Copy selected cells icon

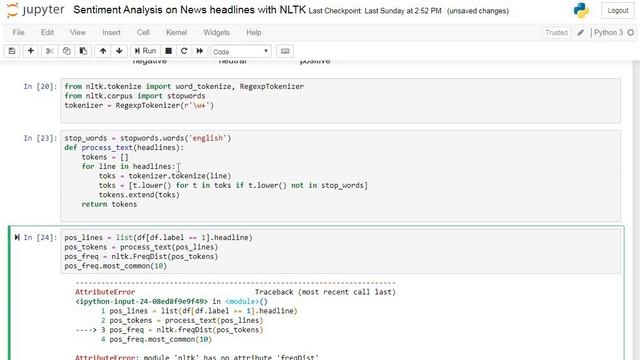tap(66, 51)
